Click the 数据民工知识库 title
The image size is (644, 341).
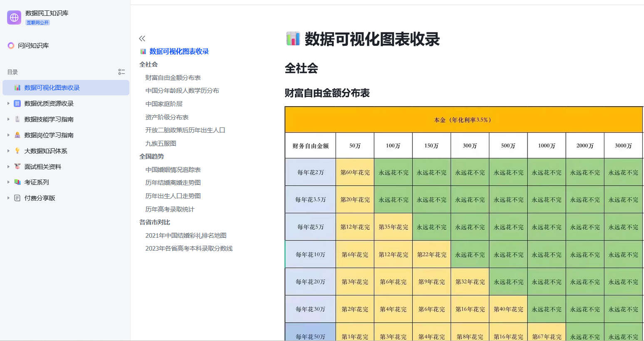pos(47,13)
